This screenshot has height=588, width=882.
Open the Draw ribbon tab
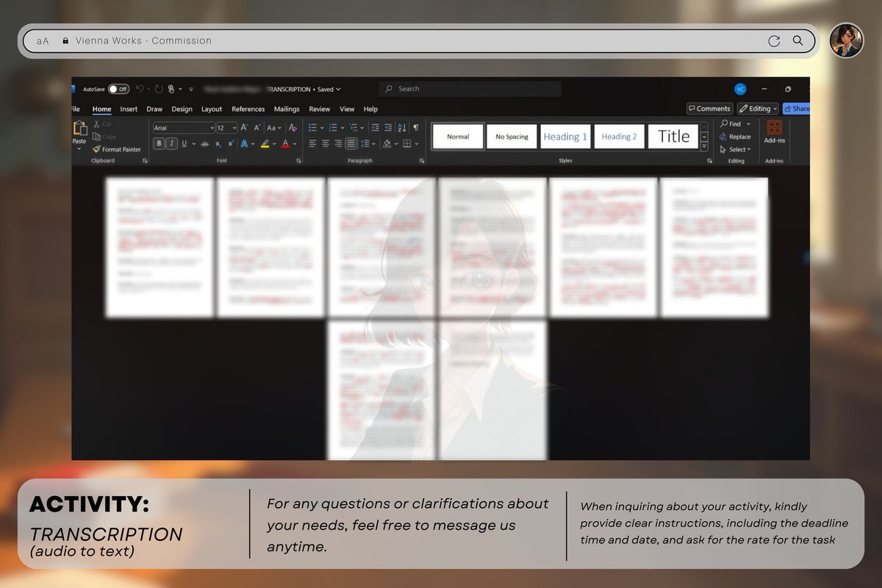coord(154,109)
